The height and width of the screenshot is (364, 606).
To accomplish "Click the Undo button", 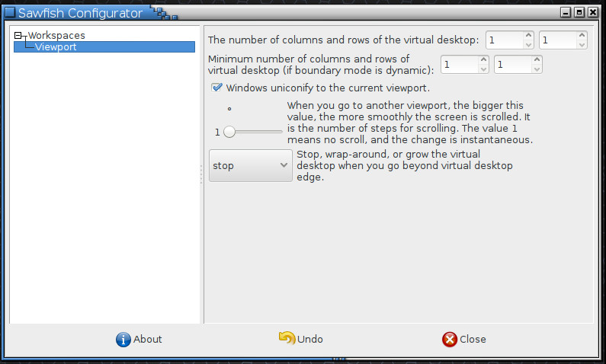I will (300, 339).
